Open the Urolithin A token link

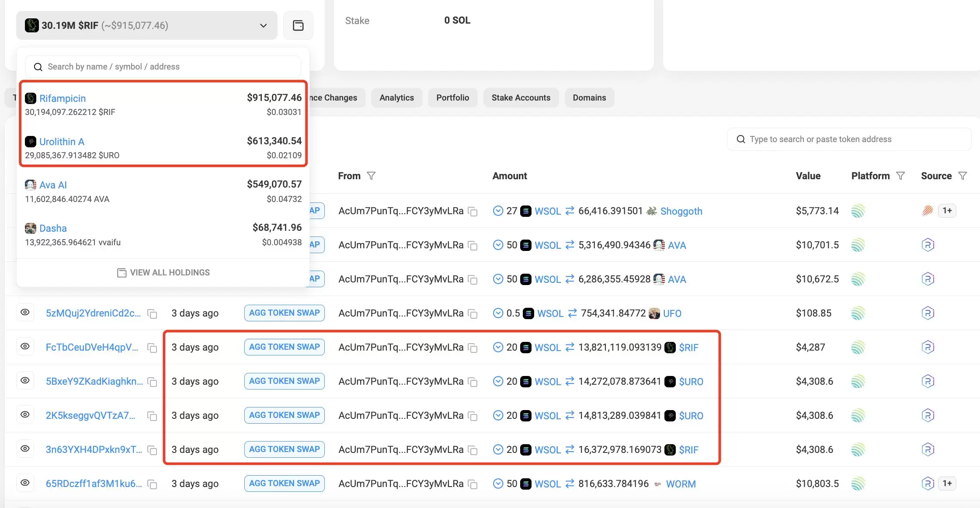click(x=62, y=142)
